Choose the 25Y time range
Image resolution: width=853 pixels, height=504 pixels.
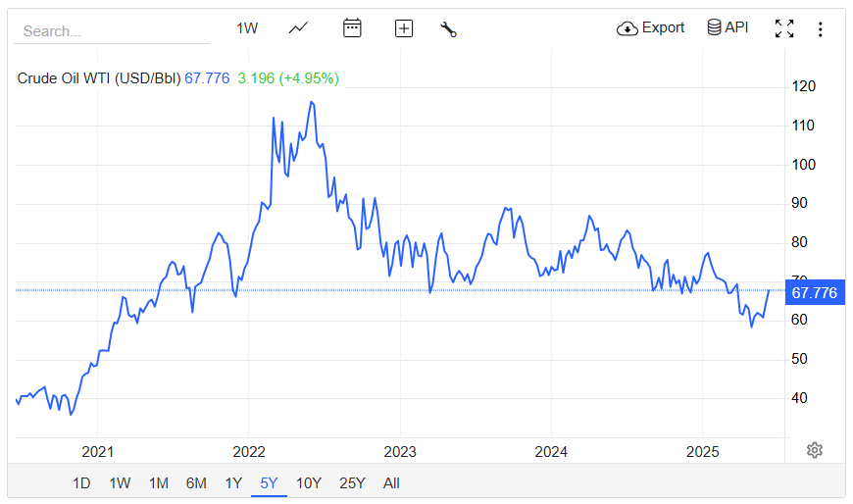352,482
